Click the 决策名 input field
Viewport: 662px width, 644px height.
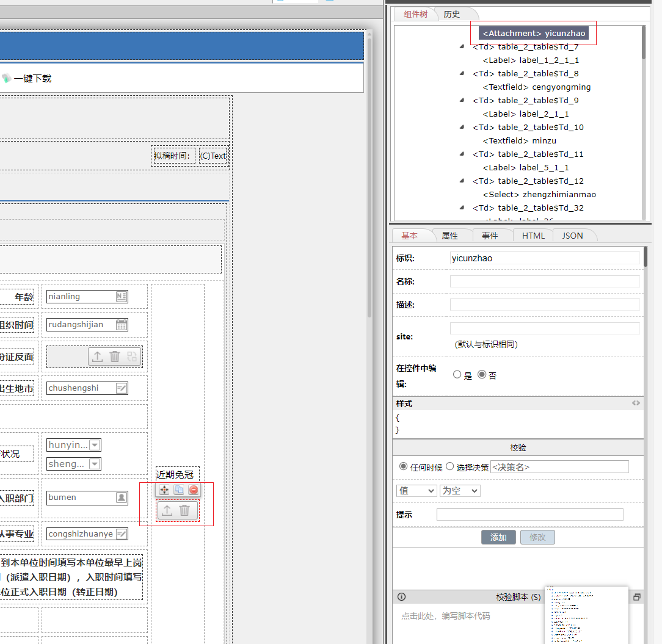[x=559, y=467]
